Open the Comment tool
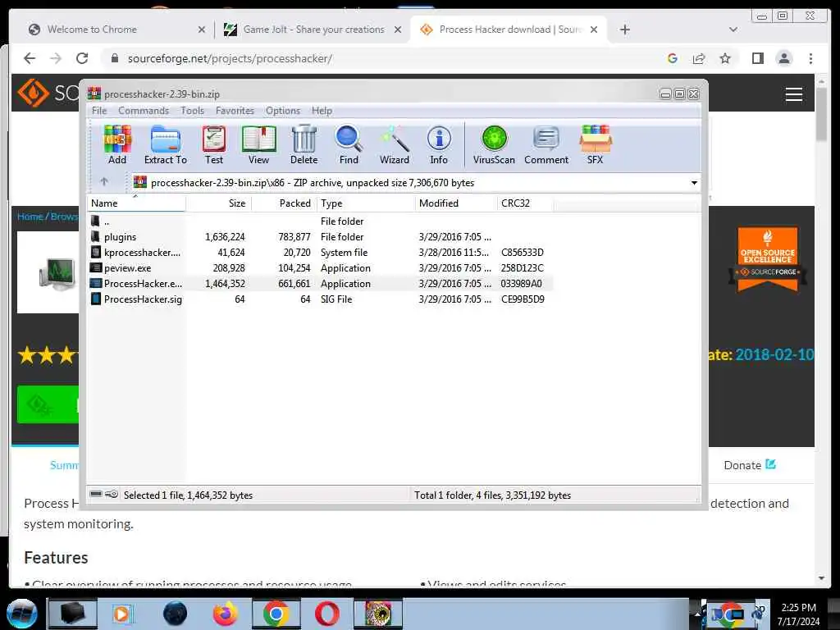The image size is (840, 630). (546, 144)
